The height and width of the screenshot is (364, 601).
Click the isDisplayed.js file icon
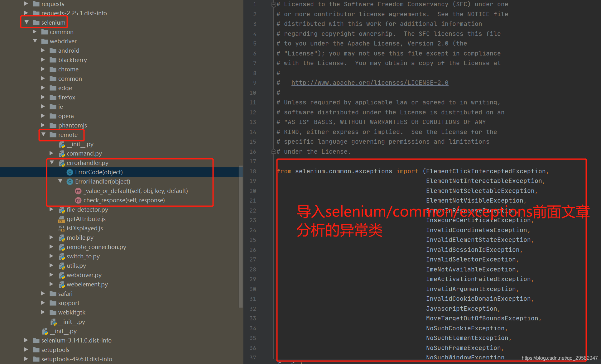pyautogui.click(x=62, y=228)
